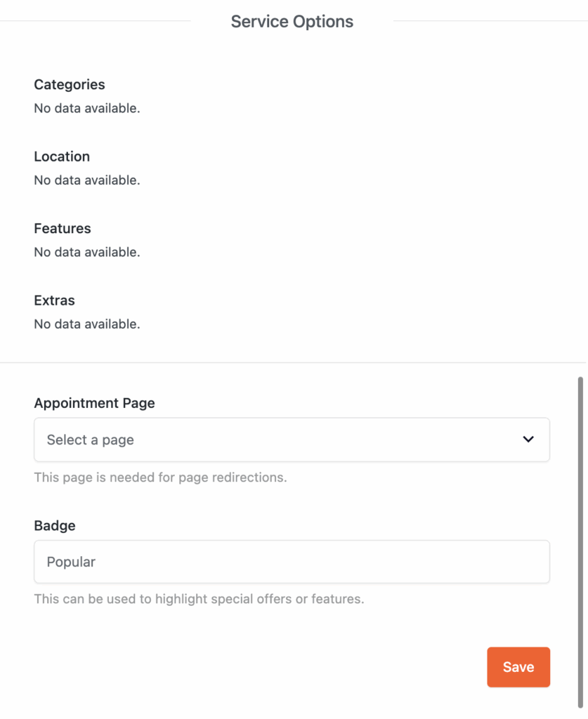Viewport: 588px width, 719px height.
Task: Click the Location label
Action: [62, 157]
